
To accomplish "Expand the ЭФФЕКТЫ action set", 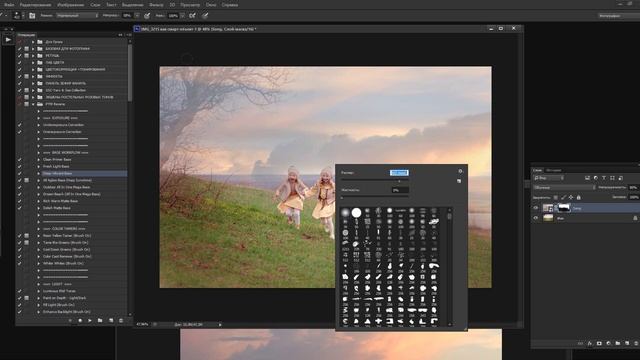I will coord(33,76).
